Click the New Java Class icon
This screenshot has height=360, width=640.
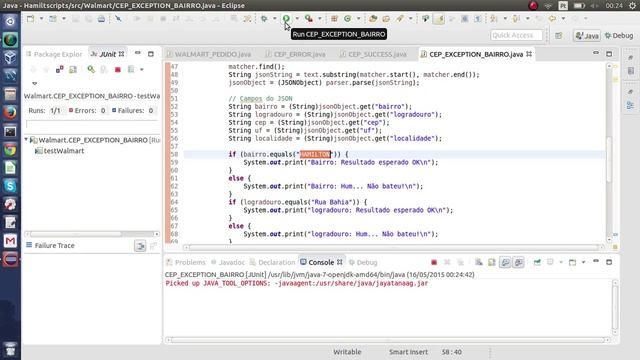348,18
